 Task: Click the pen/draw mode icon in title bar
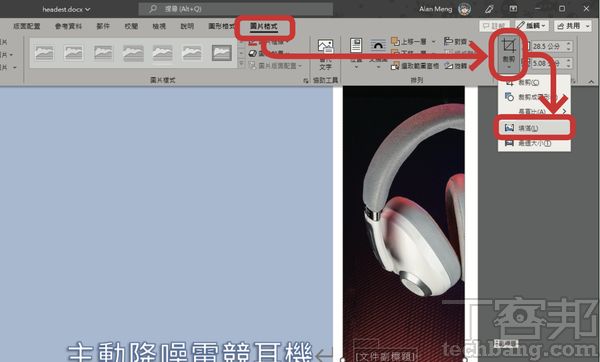489,9
